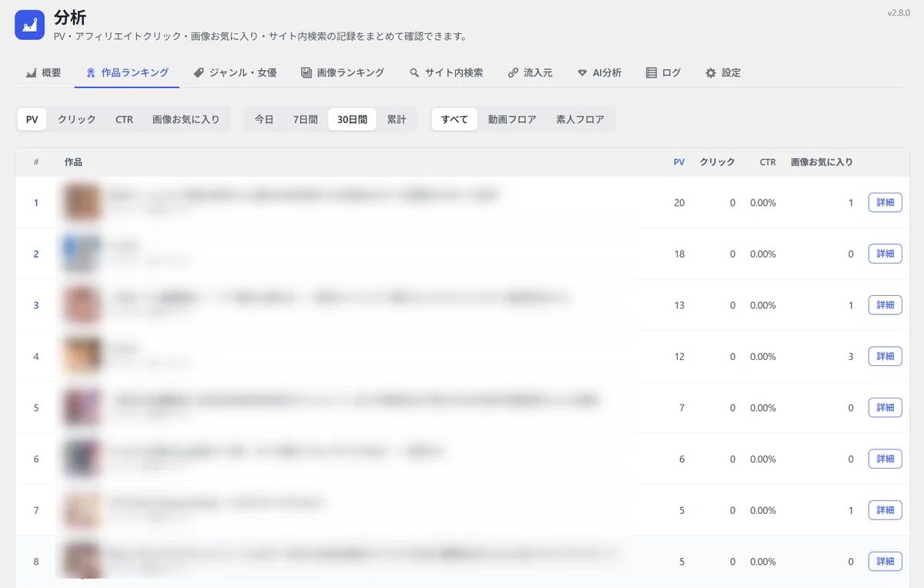Open 詳細 for rank 7 work
924x588 pixels.
pyautogui.click(x=885, y=510)
